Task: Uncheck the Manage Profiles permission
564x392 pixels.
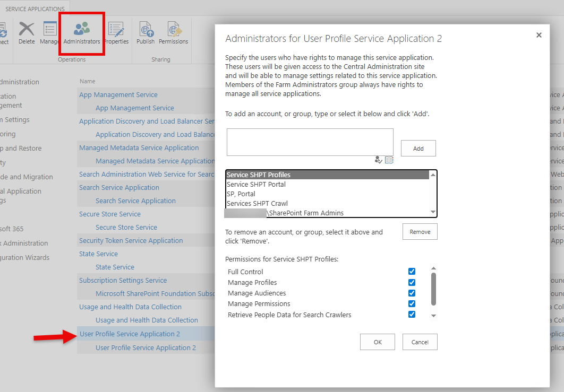Action: [412, 282]
